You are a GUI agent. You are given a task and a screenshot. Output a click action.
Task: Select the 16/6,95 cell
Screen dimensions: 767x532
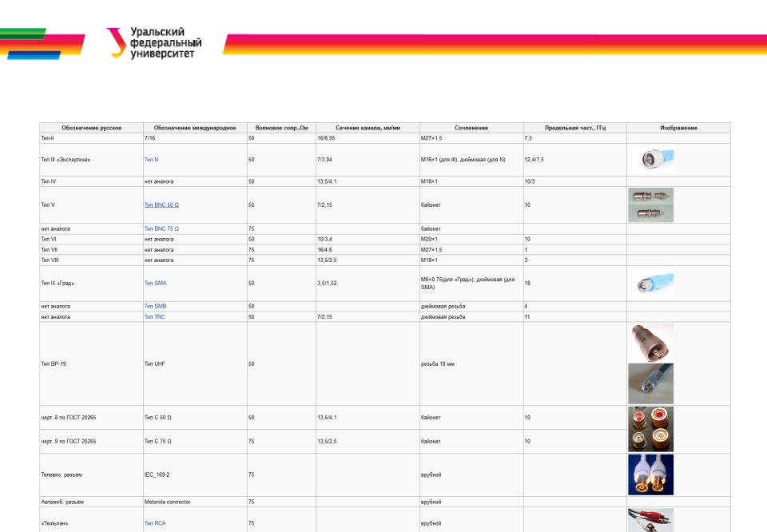[x=368, y=138]
